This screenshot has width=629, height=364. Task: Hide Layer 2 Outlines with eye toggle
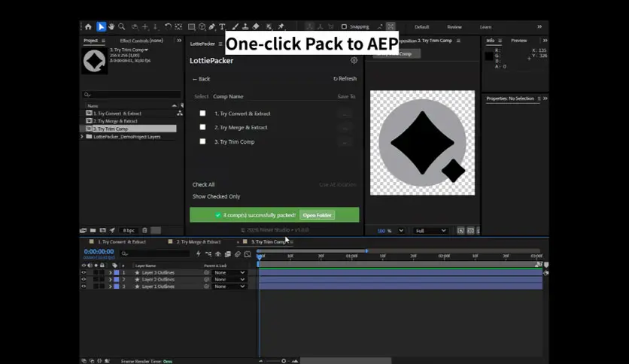pyautogui.click(x=84, y=280)
